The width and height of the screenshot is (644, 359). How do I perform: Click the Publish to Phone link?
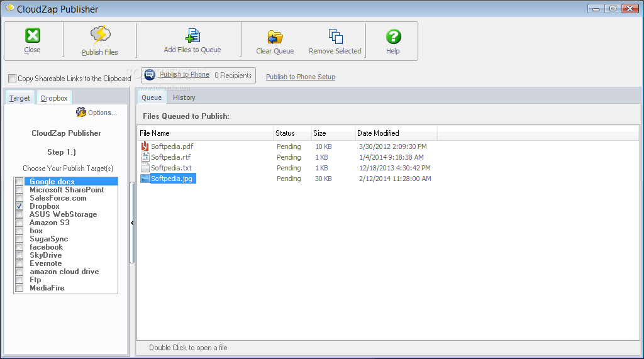pos(184,74)
